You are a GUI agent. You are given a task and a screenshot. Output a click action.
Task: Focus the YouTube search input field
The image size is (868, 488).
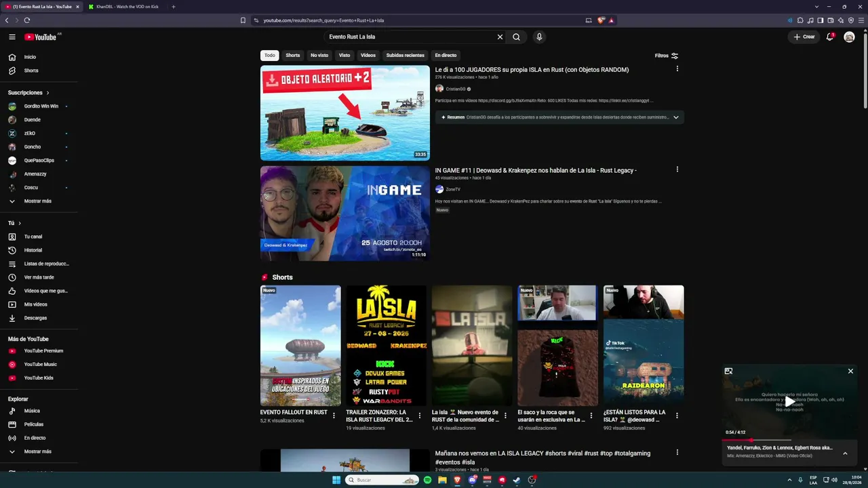tap(410, 37)
